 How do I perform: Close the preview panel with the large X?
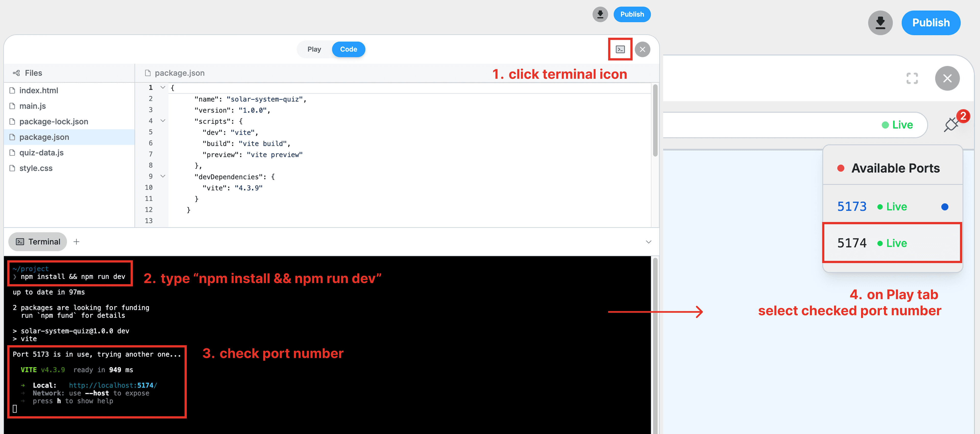(947, 78)
